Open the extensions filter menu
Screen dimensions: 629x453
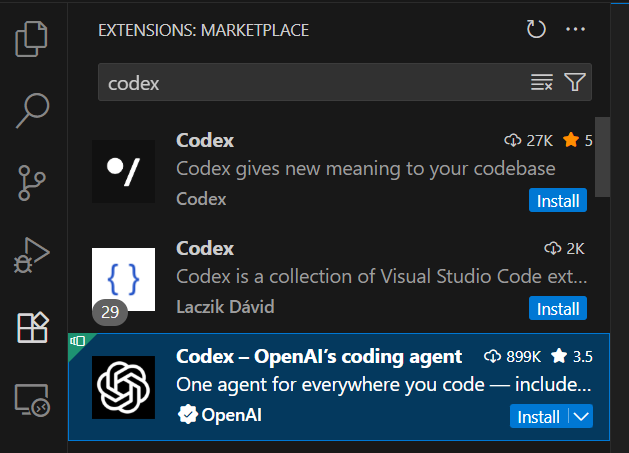point(574,83)
